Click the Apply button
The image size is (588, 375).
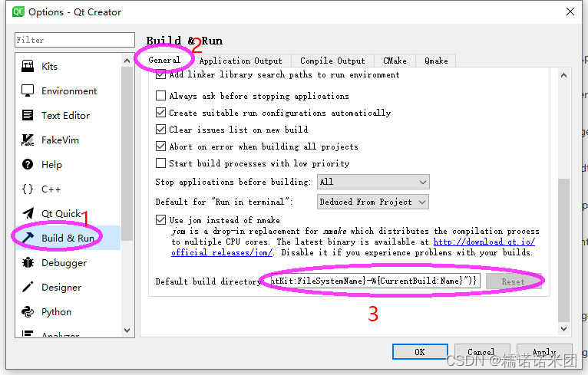coord(544,352)
